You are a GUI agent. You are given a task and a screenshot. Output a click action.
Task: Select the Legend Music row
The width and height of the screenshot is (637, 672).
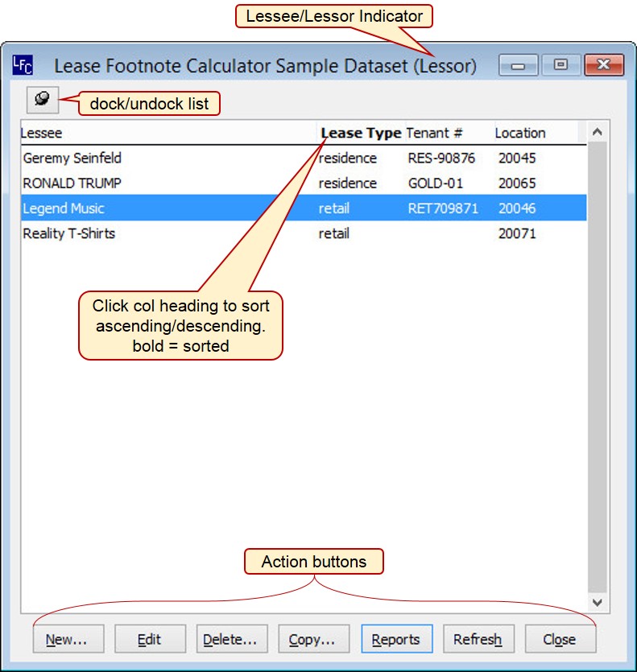click(x=304, y=208)
